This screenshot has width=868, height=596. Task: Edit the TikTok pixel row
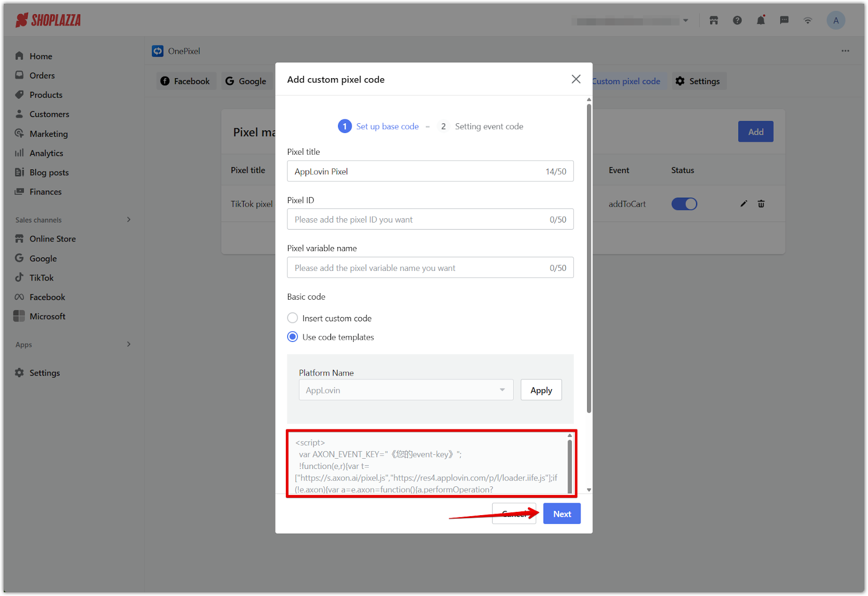click(x=744, y=204)
